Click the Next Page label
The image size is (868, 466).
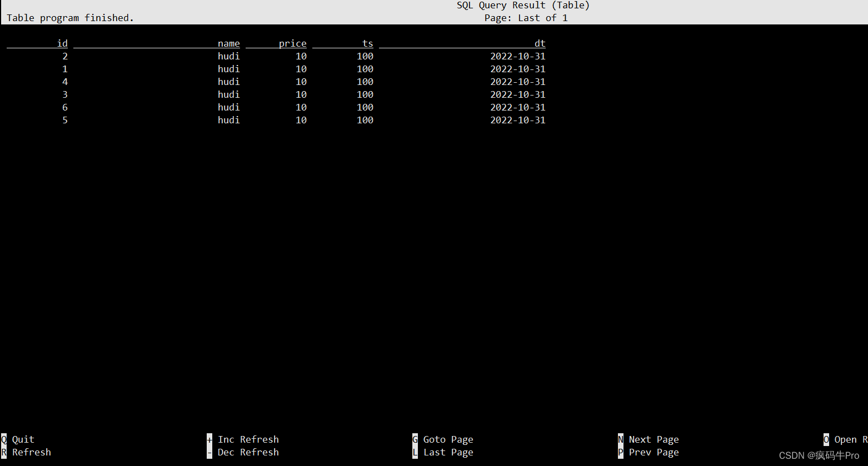(654, 439)
